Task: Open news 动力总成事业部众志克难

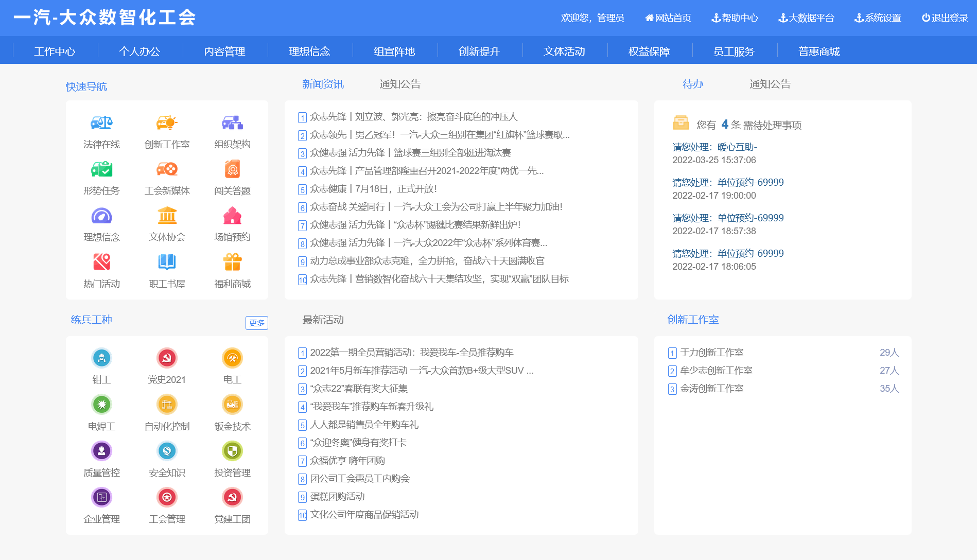Action: click(x=427, y=261)
